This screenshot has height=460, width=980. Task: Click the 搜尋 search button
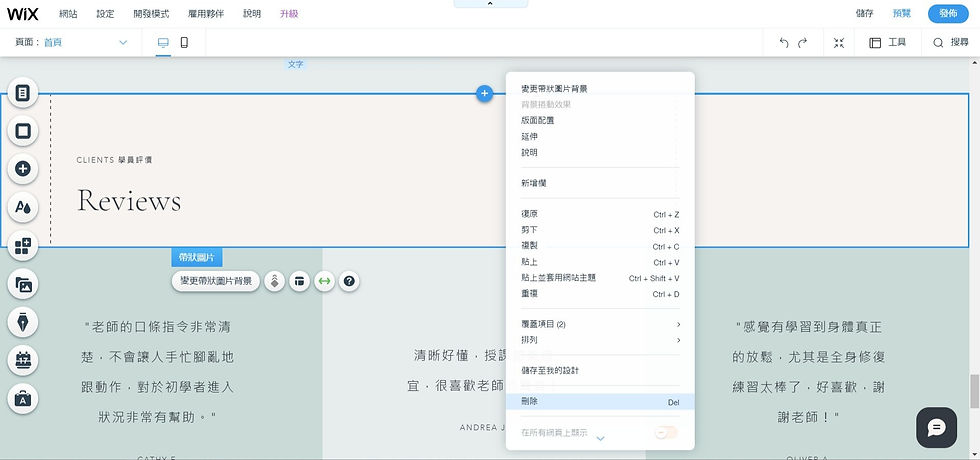click(951, 42)
